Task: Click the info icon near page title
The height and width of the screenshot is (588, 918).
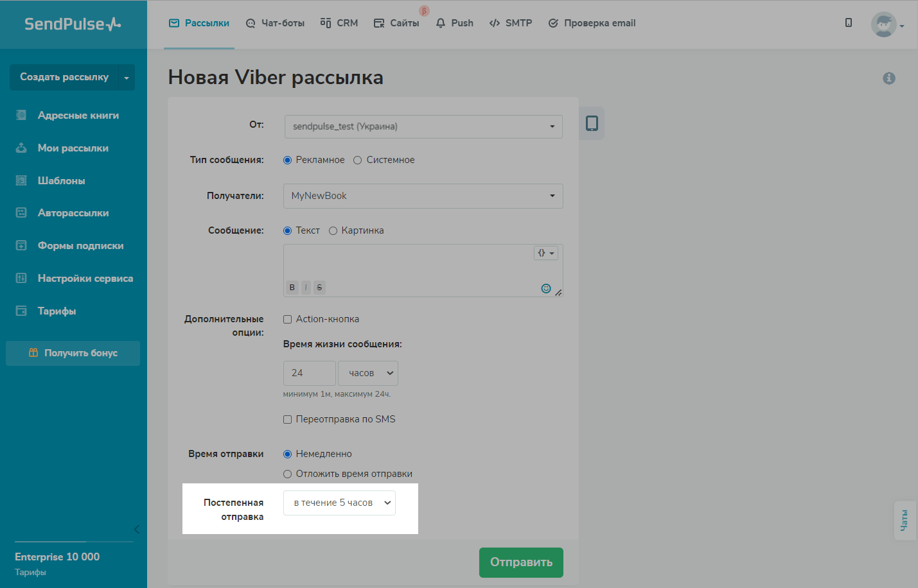Action: tap(889, 78)
